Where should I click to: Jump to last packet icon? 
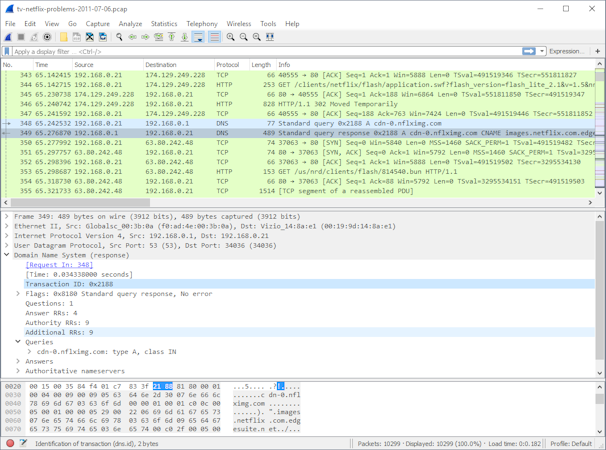(185, 37)
